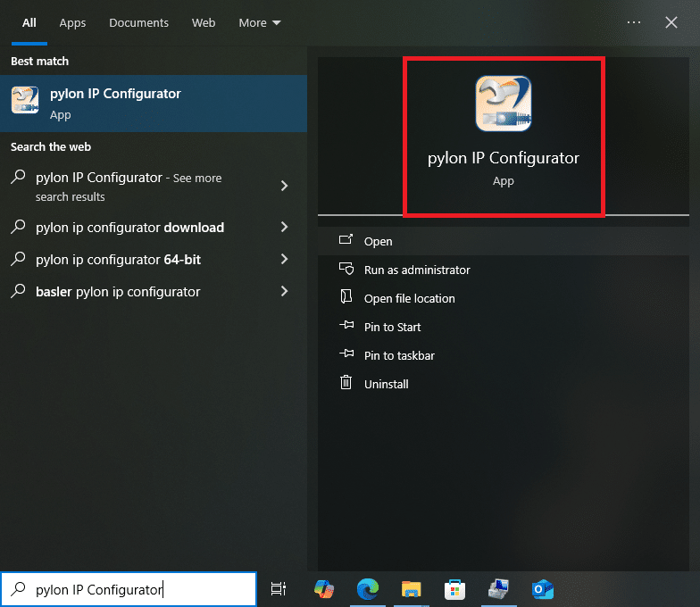Click the Pin to Start pin icon
Image resolution: width=700 pixels, height=607 pixels.
[346, 325]
